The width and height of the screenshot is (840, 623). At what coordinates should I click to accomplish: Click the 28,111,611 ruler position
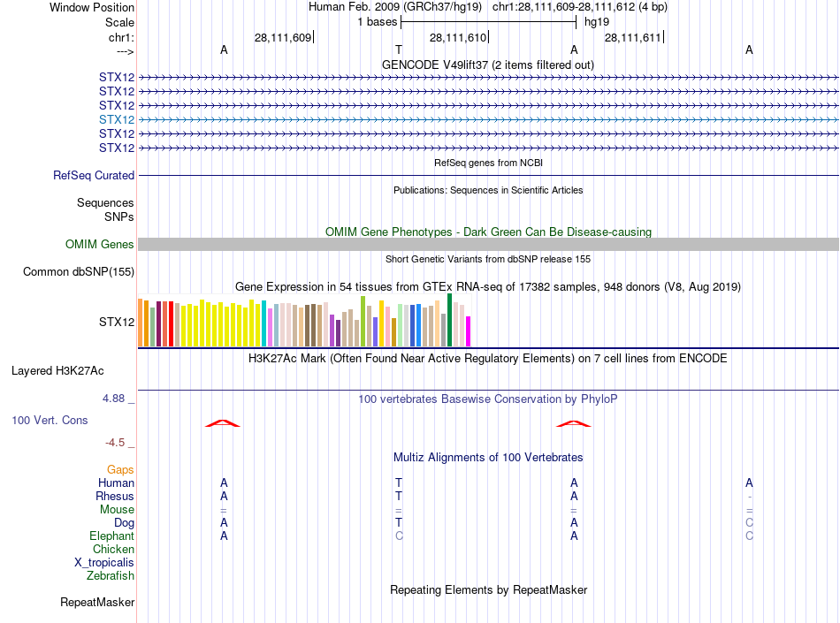(x=633, y=37)
